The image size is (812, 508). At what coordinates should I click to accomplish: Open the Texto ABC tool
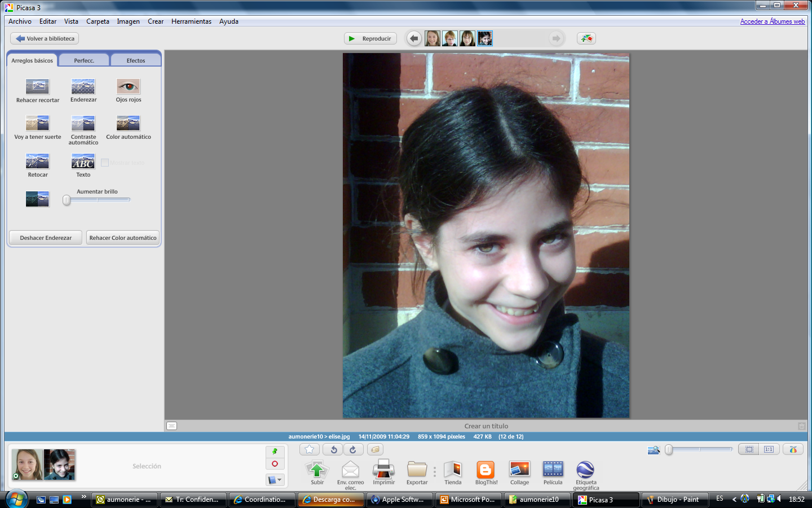(83, 162)
